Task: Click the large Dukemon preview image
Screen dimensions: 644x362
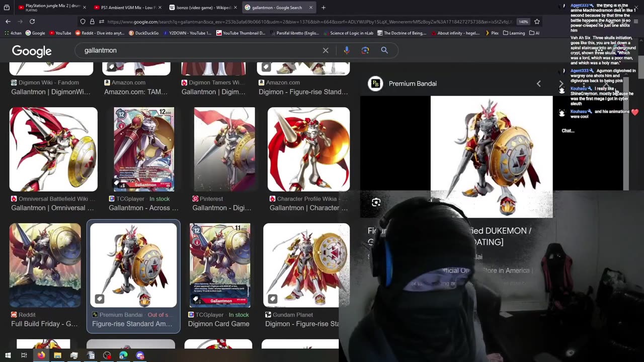Action: pos(492,157)
